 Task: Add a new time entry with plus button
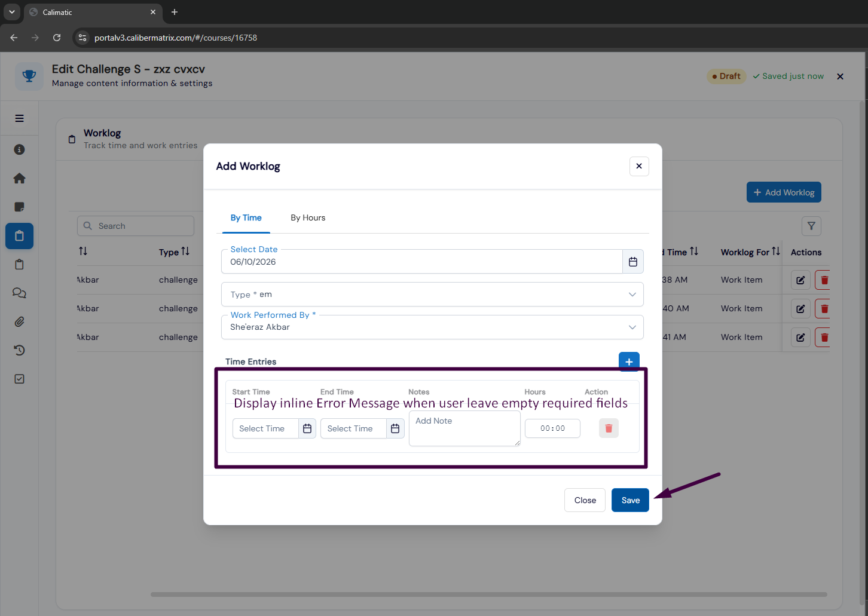[629, 361]
